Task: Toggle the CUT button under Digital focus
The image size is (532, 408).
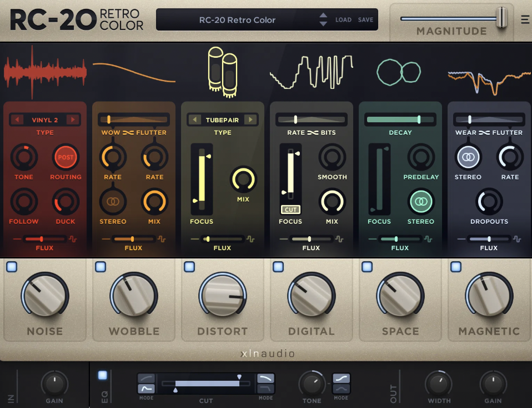Action: click(x=290, y=210)
